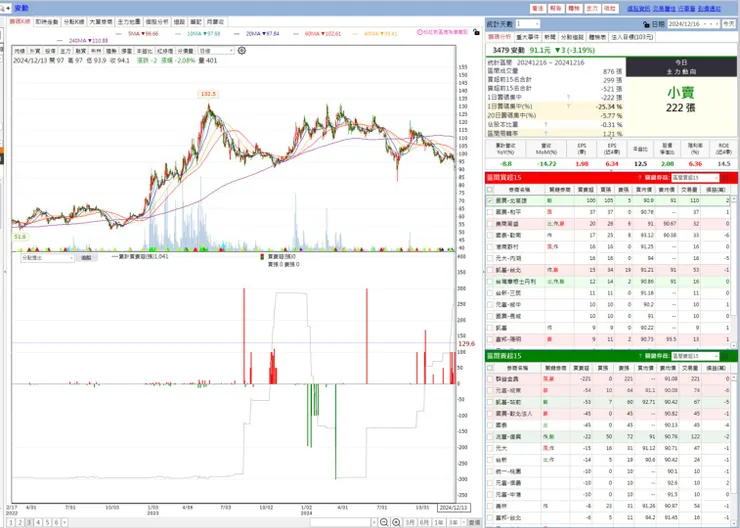Open the 新聞 tab in right panel

[549, 37]
